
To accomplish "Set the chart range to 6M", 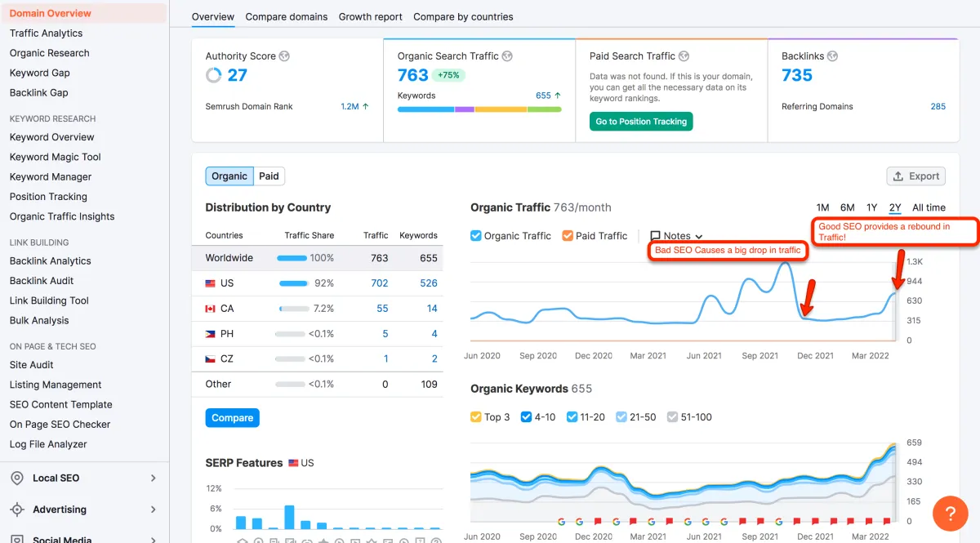I will (x=847, y=207).
